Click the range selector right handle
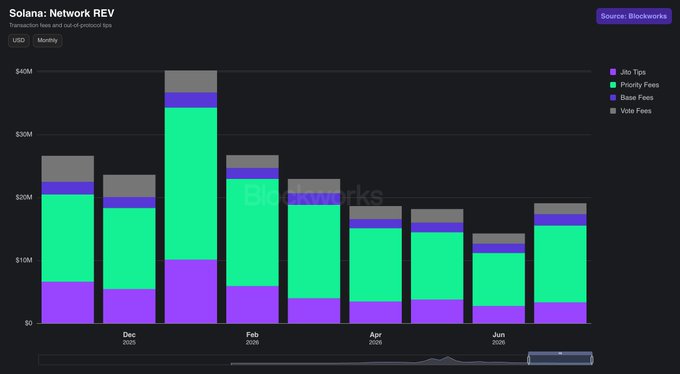 tap(592, 360)
